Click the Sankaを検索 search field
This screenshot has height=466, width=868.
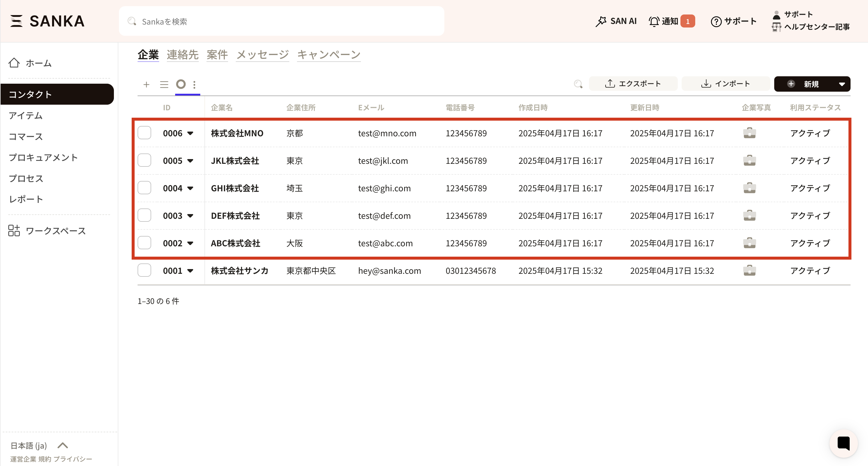point(281,22)
